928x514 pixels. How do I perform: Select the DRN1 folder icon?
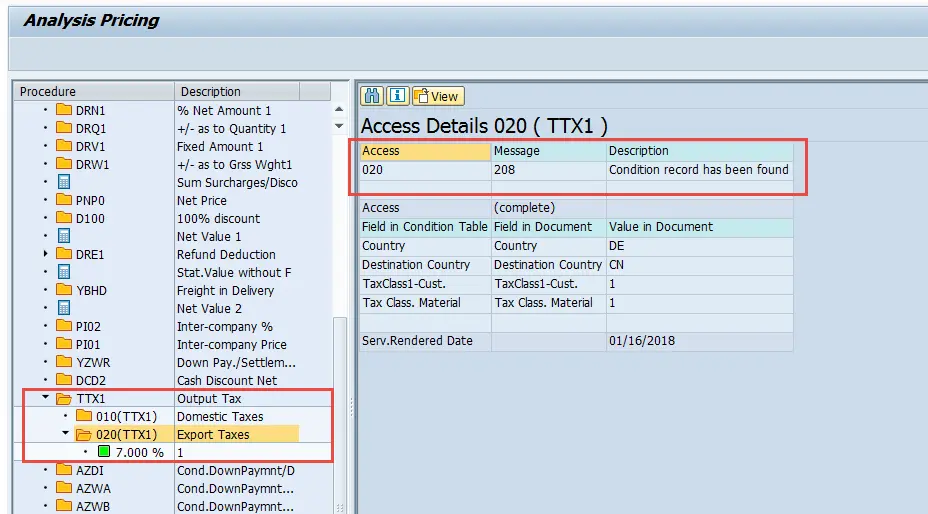(64, 110)
